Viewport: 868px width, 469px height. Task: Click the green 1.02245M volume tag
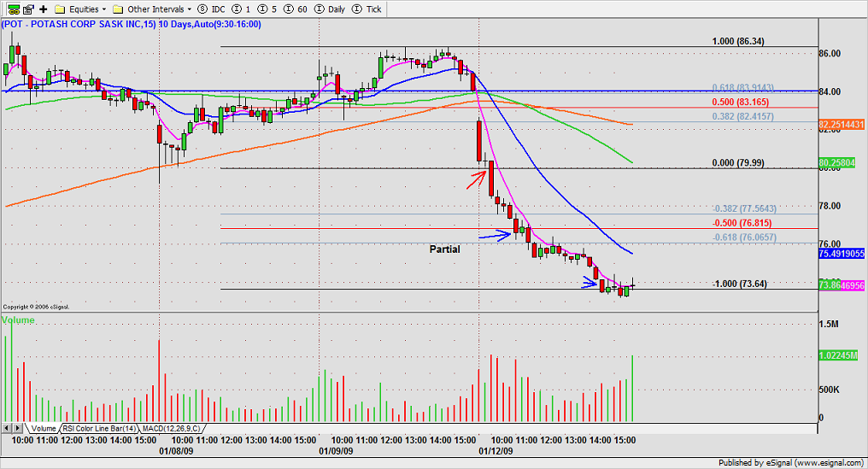click(x=838, y=355)
